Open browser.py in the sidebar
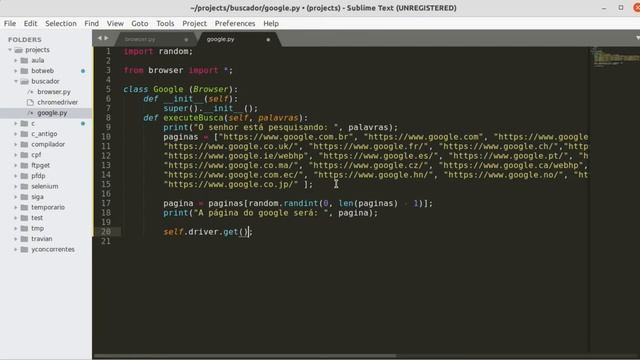 click(x=53, y=92)
